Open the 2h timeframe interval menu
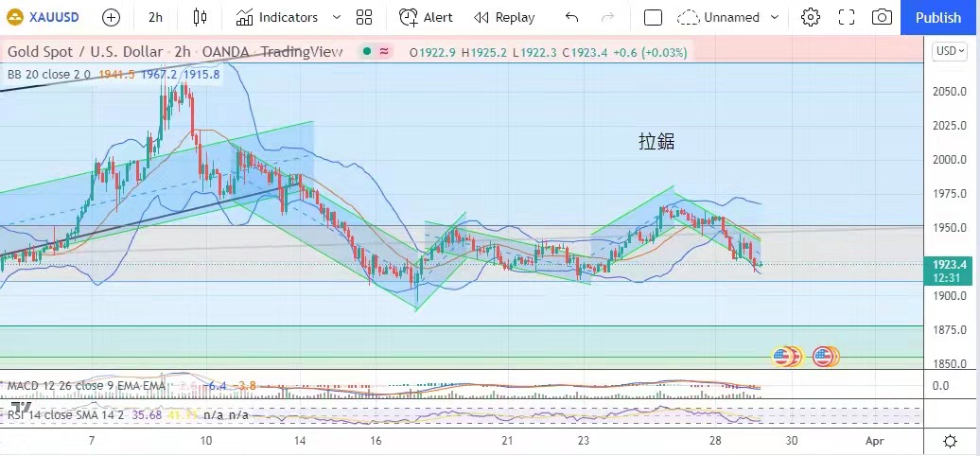Image resolution: width=980 pixels, height=456 pixels. point(155,17)
